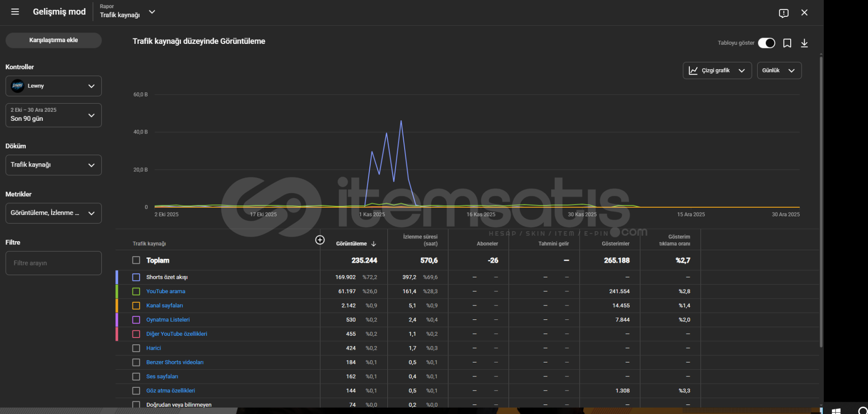Open the Son 90 gün date range dropdown

tap(53, 115)
